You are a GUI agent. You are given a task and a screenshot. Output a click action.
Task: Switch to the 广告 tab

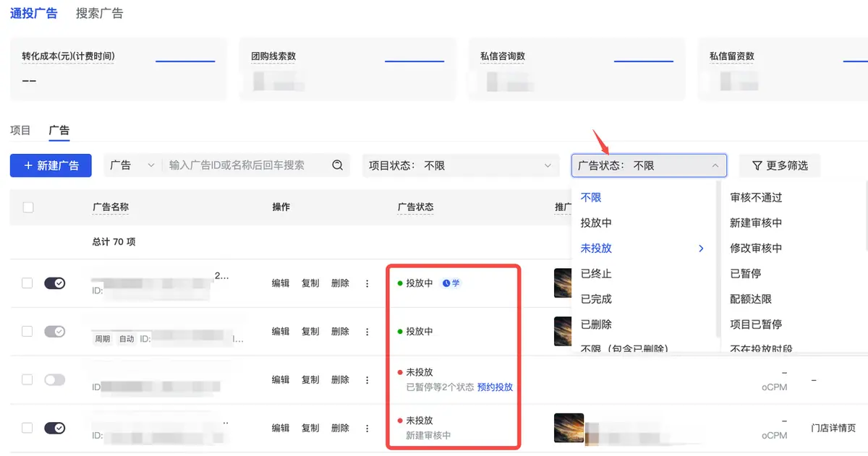59,130
